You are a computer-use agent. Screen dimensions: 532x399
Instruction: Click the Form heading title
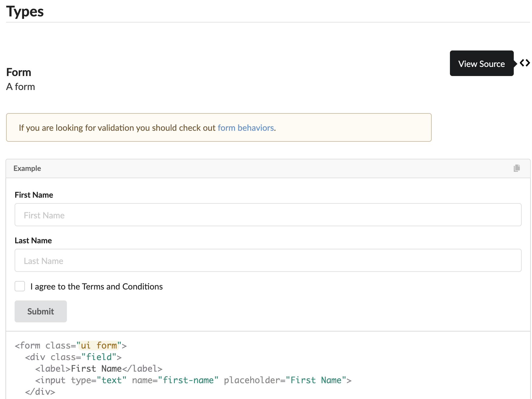tap(19, 72)
